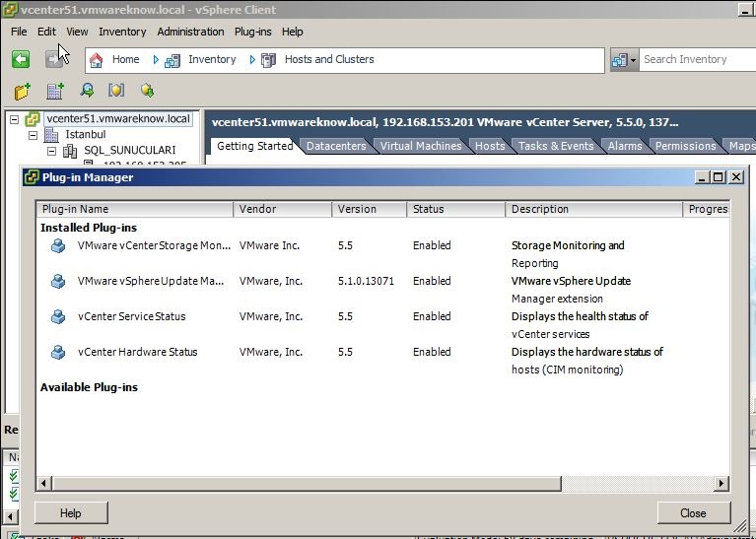
Task: Collapse the vcenter51.vmwareknow.local tree node
Action: point(15,119)
